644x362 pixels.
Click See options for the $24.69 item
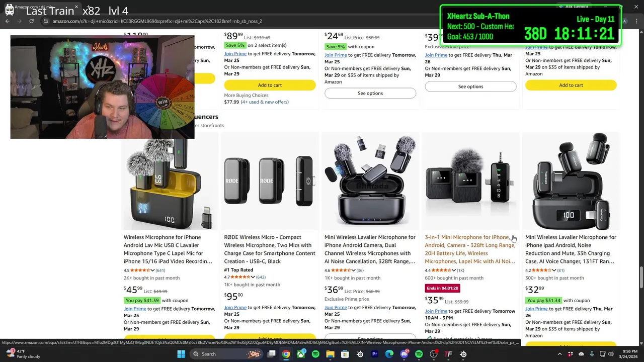(370, 93)
